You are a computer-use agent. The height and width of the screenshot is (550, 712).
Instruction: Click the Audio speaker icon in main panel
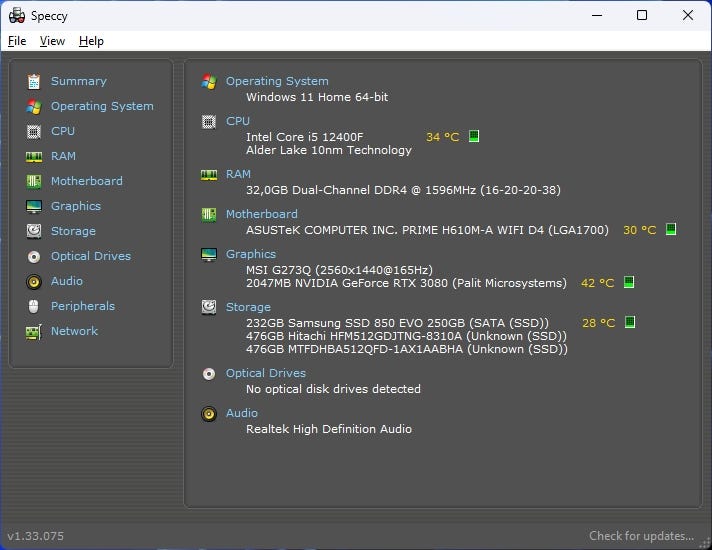coord(209,414)
